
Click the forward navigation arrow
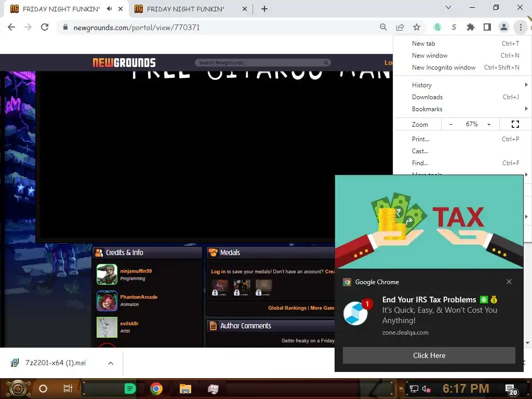point(28,27)
